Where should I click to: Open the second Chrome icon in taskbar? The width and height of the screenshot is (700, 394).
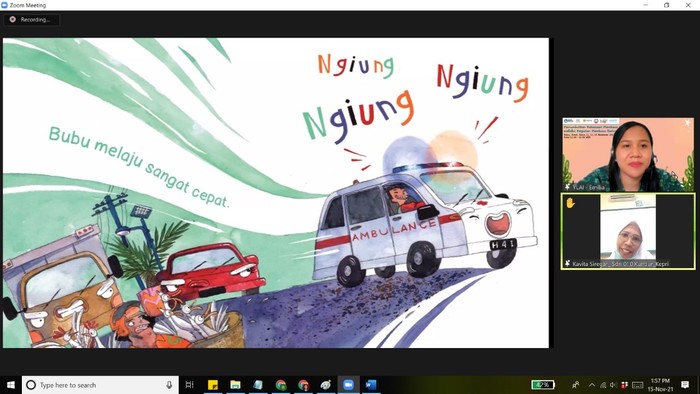304,385
